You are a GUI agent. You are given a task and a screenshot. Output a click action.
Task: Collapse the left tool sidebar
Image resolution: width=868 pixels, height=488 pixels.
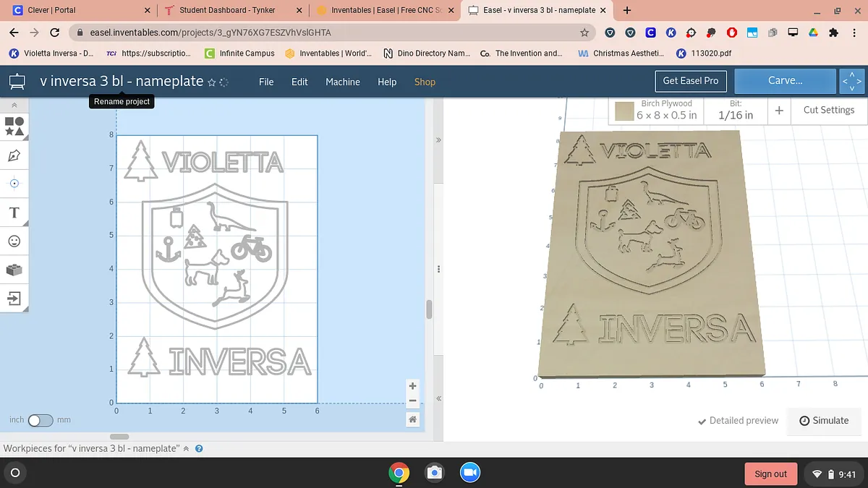(x=14, y=106)
